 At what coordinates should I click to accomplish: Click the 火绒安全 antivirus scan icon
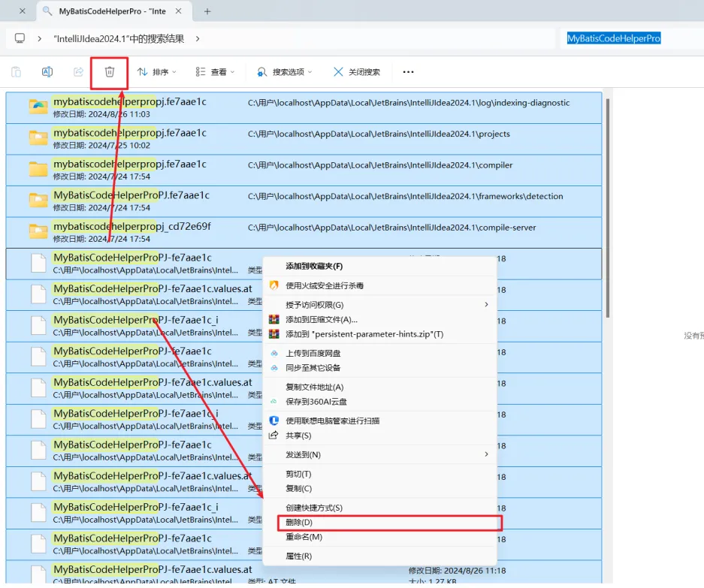(x=274, y=285)
